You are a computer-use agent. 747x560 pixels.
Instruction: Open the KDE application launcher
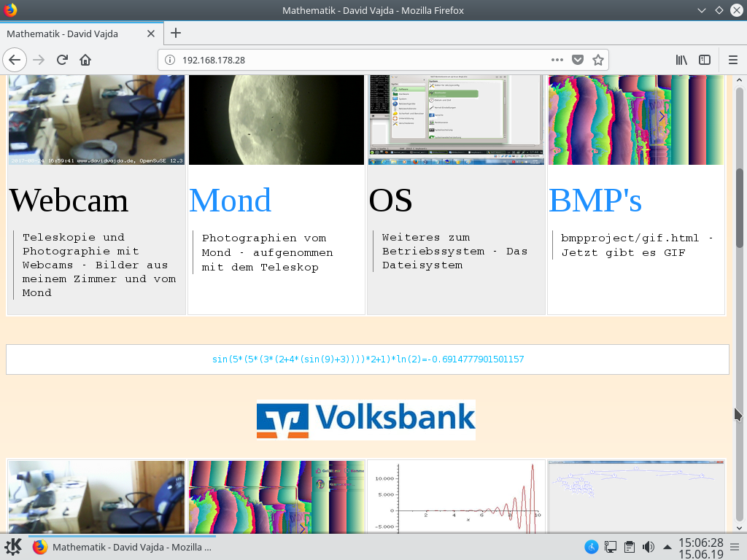(12, 547)
